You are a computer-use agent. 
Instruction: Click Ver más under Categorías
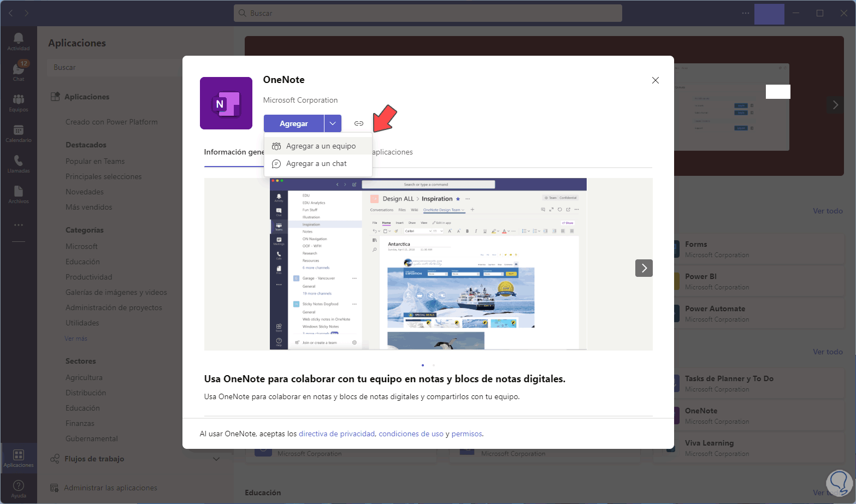pos(76,339)
